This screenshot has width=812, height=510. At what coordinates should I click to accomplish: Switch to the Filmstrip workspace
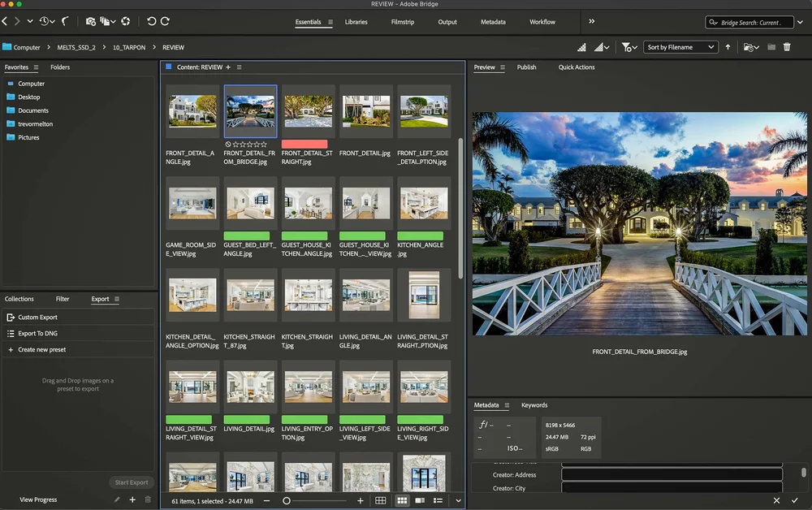click(403, 22)
